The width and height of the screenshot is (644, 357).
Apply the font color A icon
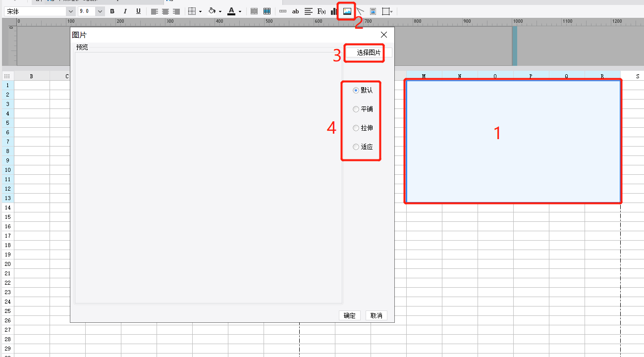(x=231, y=11)
